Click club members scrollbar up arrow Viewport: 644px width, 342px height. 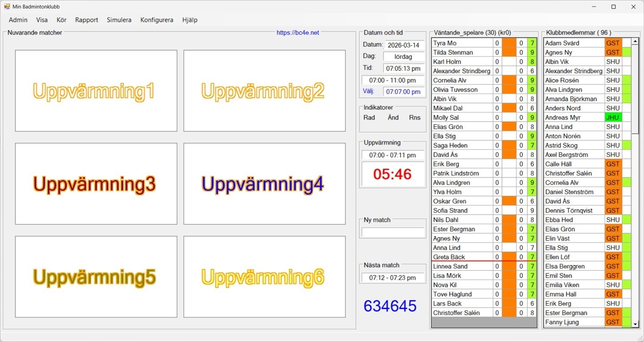pos(635,42)
